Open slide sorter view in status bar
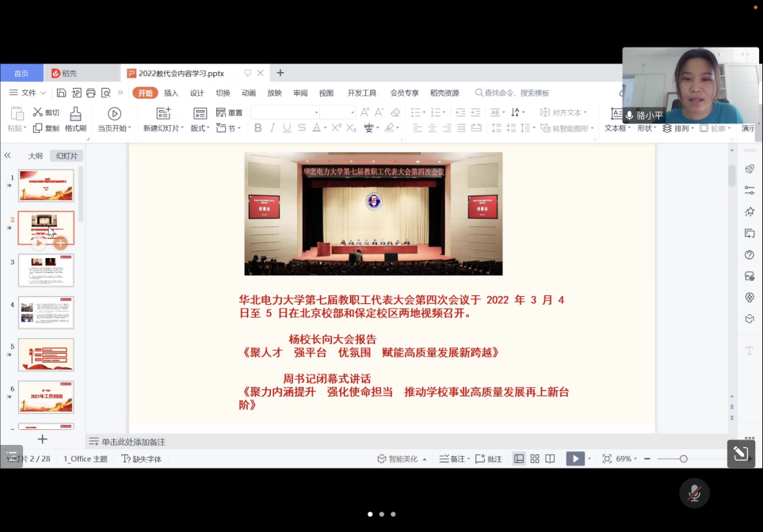Viewport: 763px width, 532px height. coord(535,459)
